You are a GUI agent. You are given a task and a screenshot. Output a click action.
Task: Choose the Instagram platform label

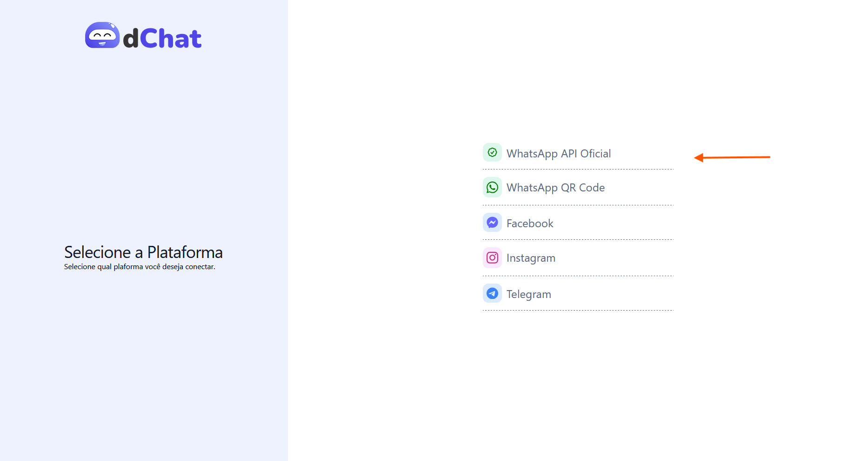[x=531, y=258]
